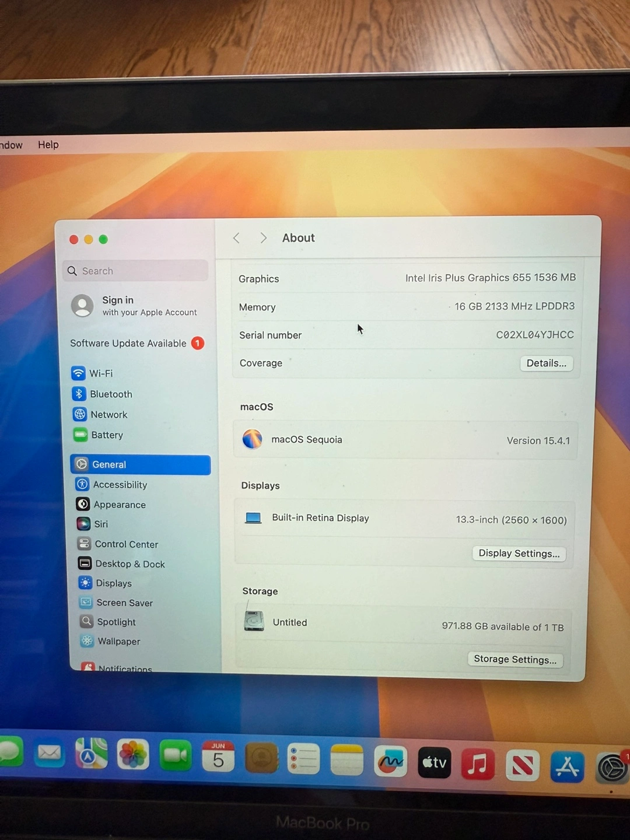Image resolution: width=630 pixels, height=840 pixels.
Task: Open App Store from Dock
Action: click(567, 766)
